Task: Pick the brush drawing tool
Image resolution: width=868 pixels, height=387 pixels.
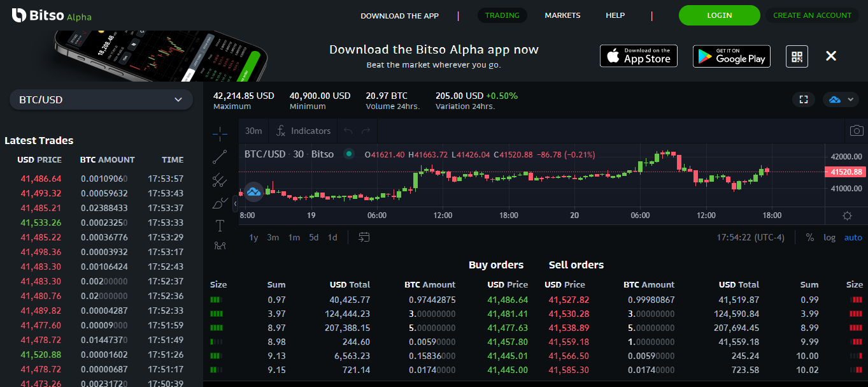Action: [x=220, y=203]
